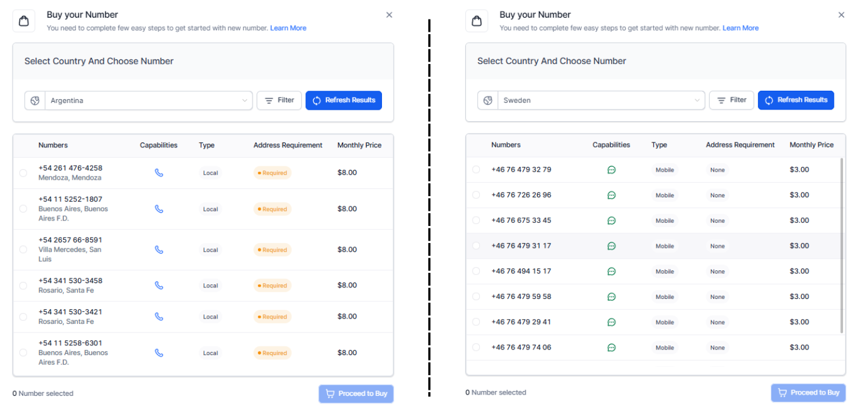This screenshot has width=868, height=408.
Task: Click the Sweden numbers list scrollbar
Action: click(x=842, y=244)
